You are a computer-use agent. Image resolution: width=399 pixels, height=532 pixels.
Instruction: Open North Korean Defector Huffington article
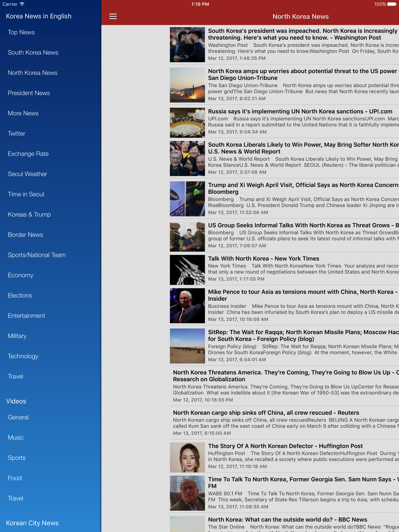click(x=285, y=446)
